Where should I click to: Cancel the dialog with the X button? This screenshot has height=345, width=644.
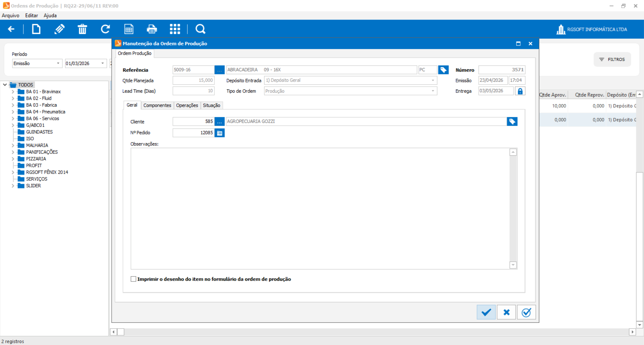click(x=506, y=312)
